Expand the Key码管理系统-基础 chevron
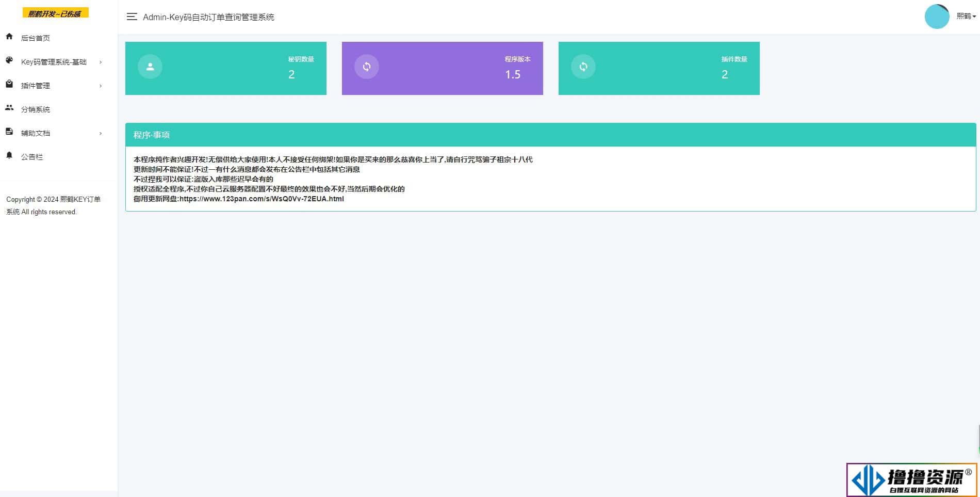Image resolution: width=980 pixels, height=497 pixels. [x=101, y=62]
